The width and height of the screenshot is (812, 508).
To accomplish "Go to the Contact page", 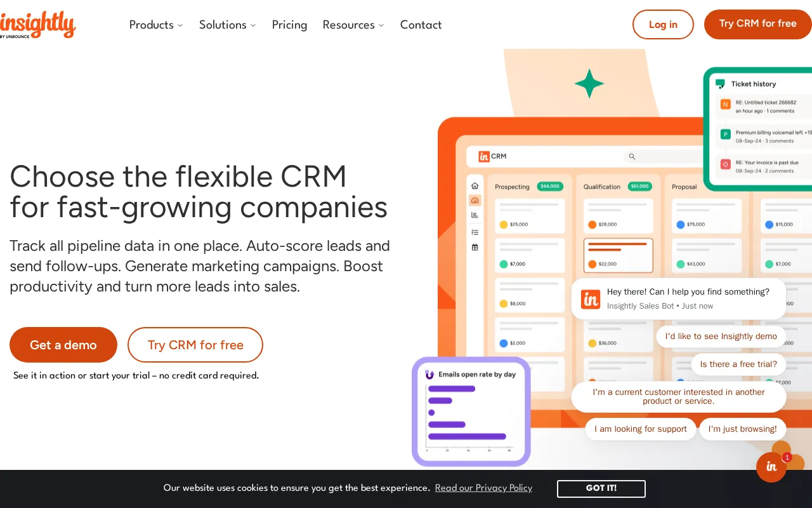I will pos(421,25).
